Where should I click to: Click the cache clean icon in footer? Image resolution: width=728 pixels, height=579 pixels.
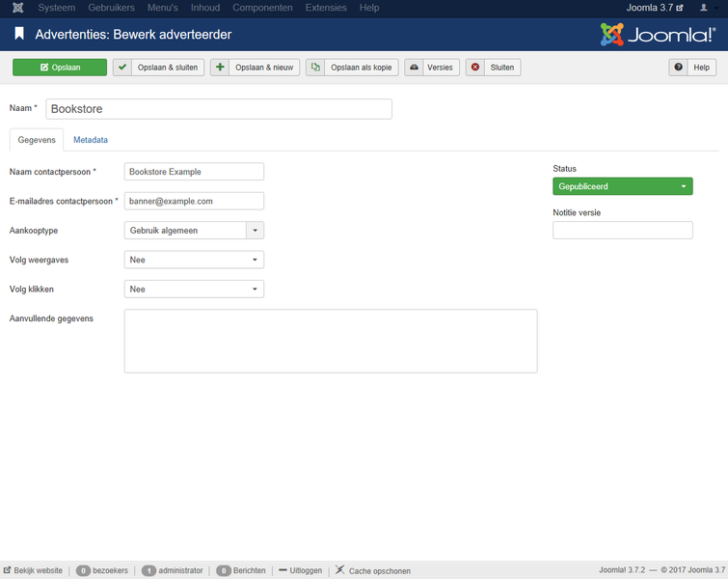pos(339,569)
